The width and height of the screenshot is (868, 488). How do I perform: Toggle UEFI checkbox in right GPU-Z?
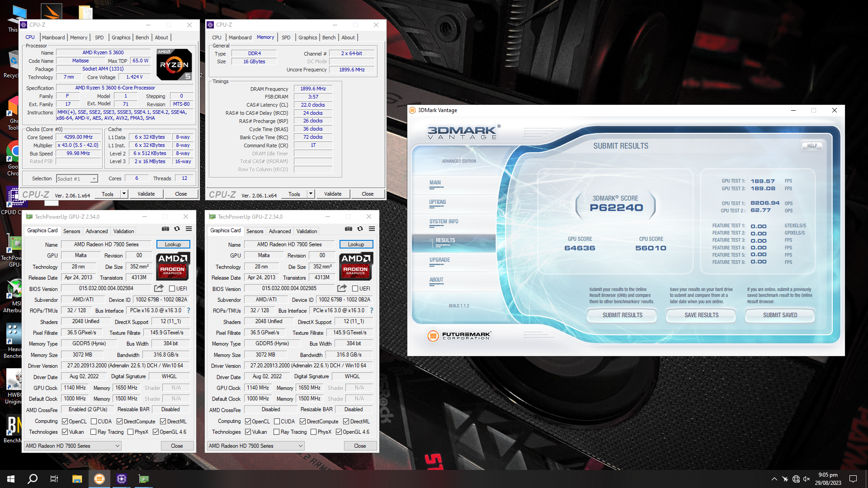355,289
